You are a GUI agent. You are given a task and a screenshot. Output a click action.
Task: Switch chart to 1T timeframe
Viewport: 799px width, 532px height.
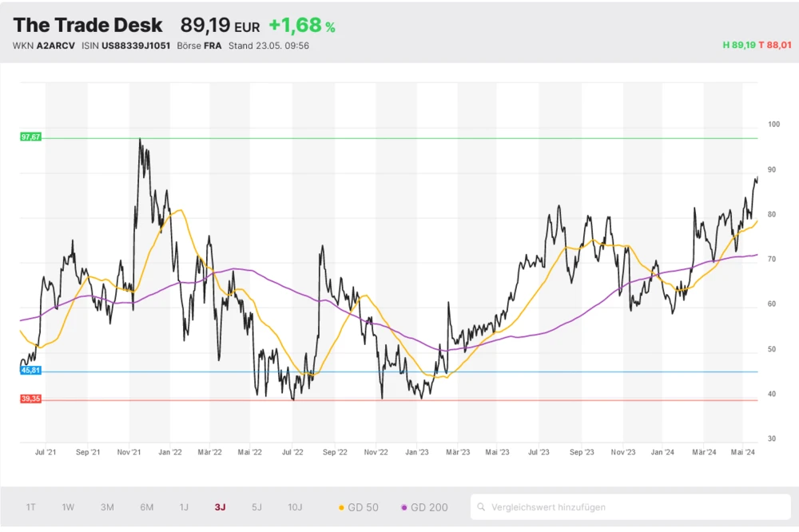tap(30, 507)
